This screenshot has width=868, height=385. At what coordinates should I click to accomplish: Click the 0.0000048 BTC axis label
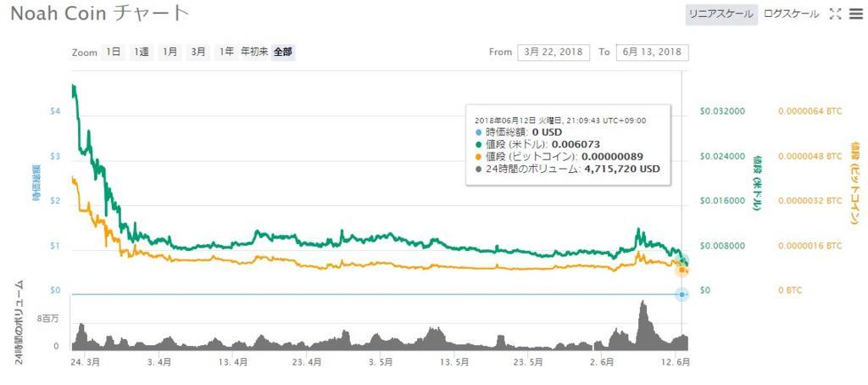[x=810, y=156]
